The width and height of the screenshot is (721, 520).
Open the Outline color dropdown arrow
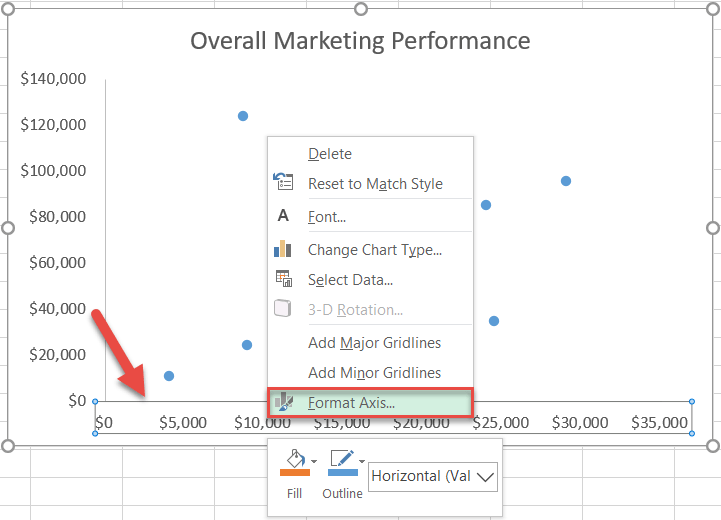(362, 461)
